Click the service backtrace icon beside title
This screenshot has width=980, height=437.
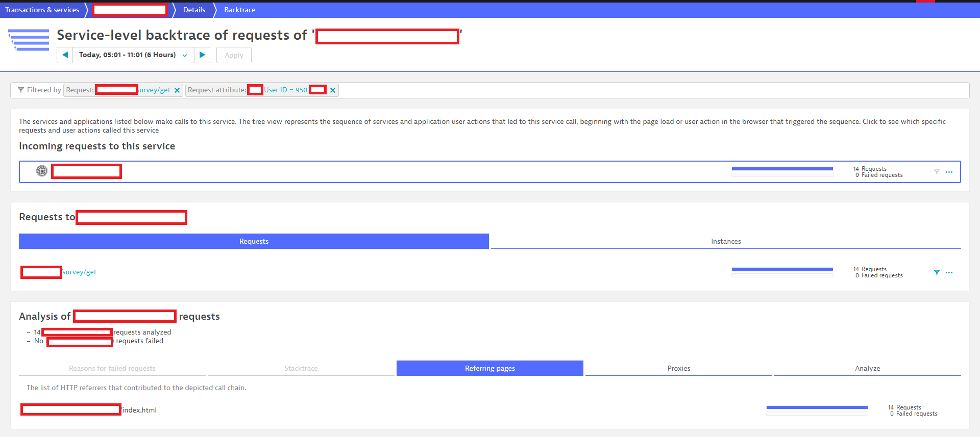coord(29,40)
